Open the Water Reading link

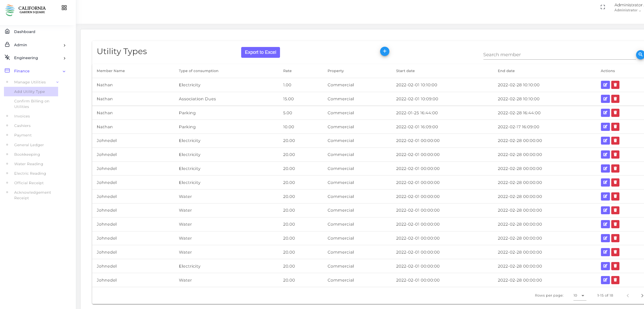pos(29,164)
